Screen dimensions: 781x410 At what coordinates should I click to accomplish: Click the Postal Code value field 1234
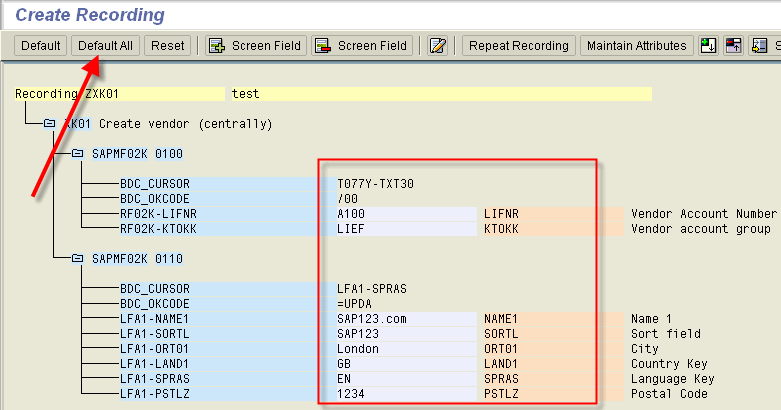coord(405,394)
